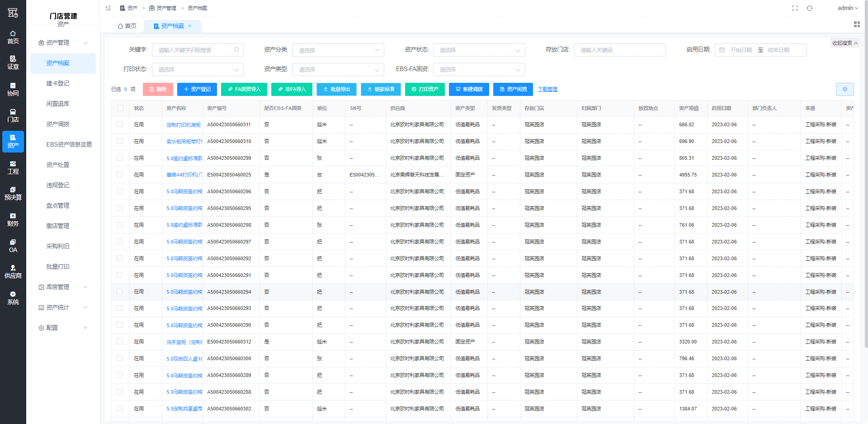
Task: Switch to the 首页 tab
Action: [127, 26]
